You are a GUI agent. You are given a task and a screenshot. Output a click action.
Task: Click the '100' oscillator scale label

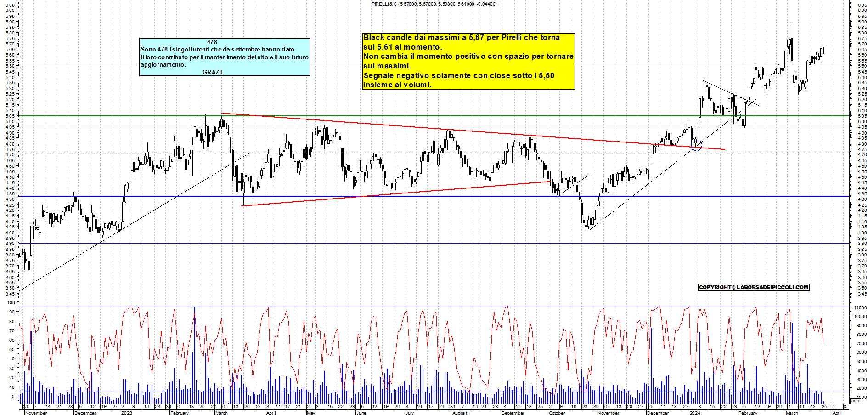click(11, 302)
